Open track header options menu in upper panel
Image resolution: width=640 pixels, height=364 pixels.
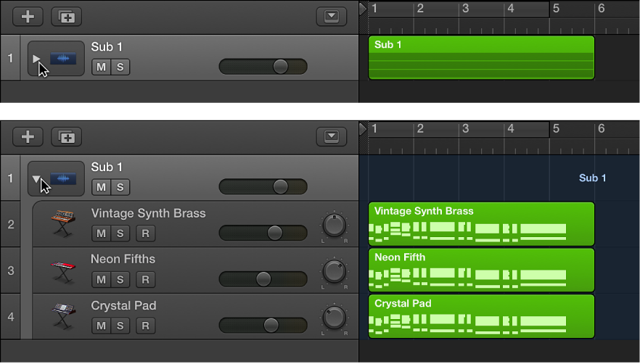point(332,17)
